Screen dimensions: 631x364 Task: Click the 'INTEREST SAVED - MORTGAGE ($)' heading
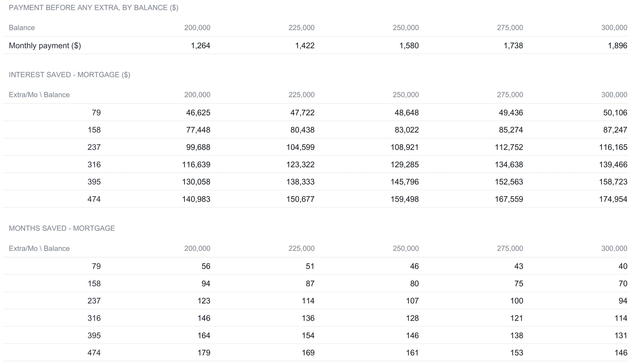[69, 75]
